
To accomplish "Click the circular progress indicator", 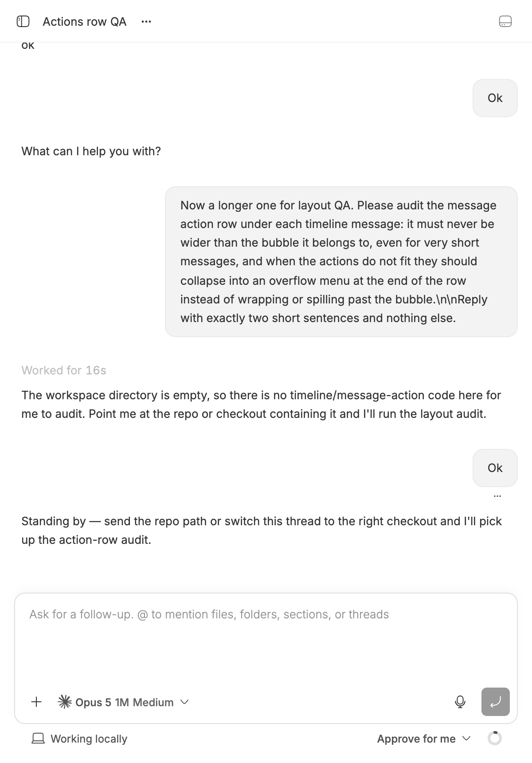I will tap(495, 738).
